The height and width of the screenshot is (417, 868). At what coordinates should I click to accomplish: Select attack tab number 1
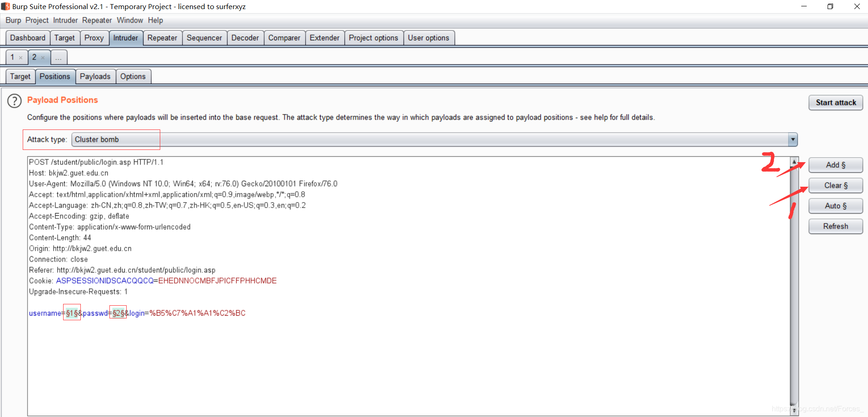13,57
